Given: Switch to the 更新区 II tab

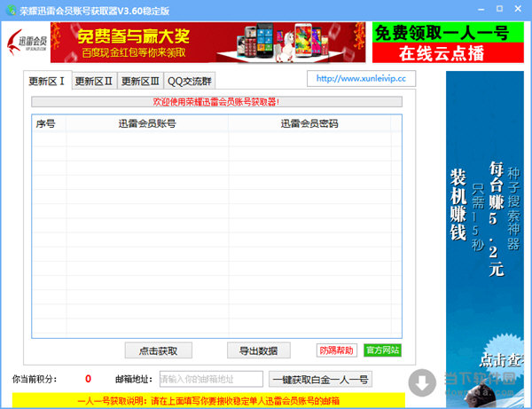Looking at the screenshot, I should (94, 82).
